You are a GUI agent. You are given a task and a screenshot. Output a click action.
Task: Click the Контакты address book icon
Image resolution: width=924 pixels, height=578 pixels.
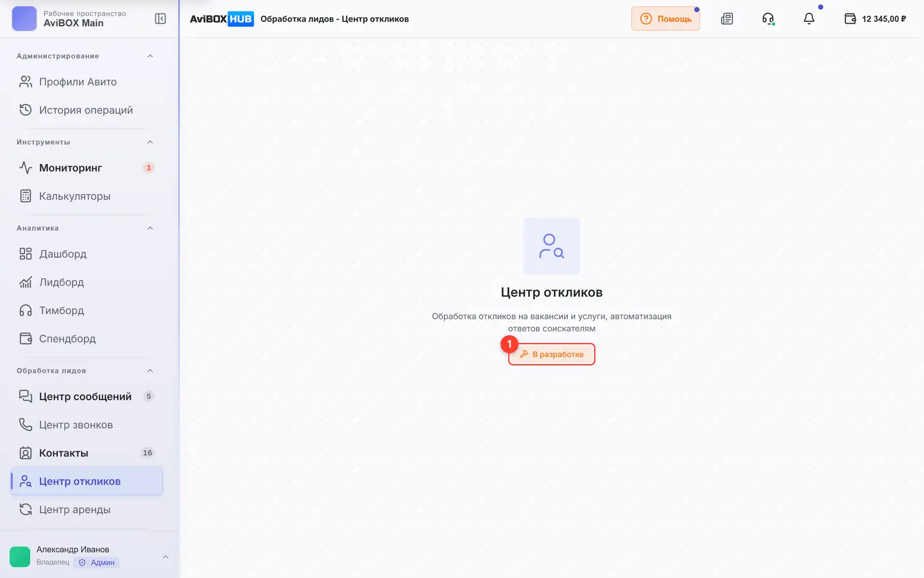click(26, 453)
